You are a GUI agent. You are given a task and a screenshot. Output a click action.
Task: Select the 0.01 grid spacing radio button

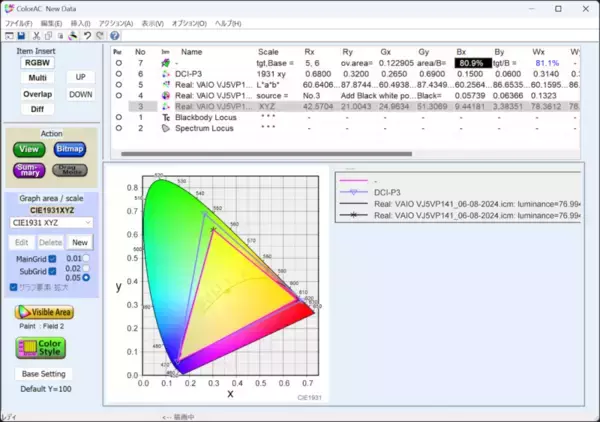click(x=87, y=259)
